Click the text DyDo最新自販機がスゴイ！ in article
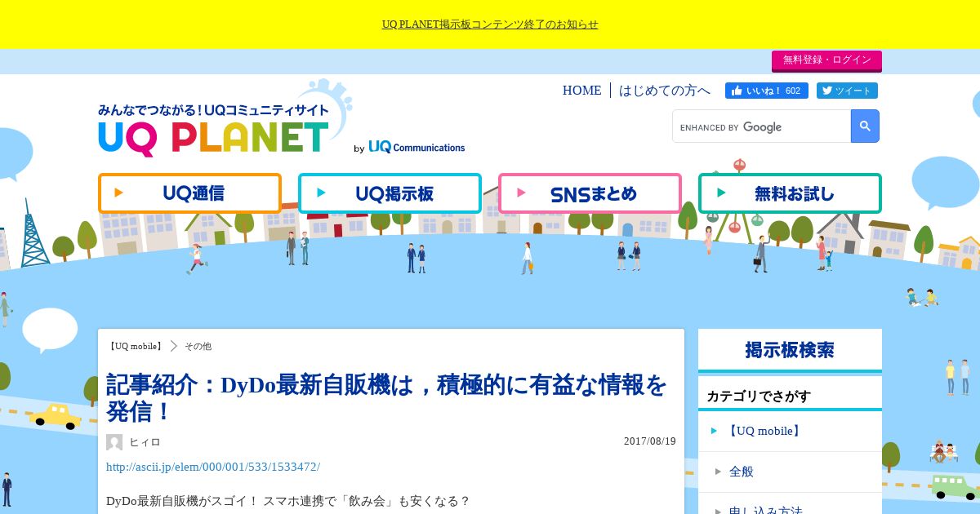 [181, 500]
